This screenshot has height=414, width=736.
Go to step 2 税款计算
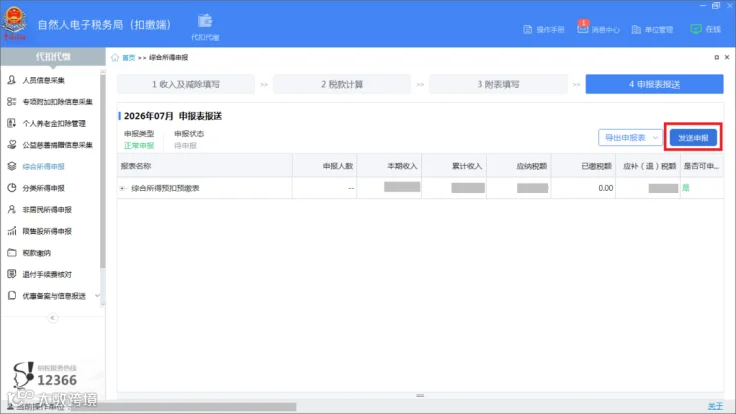point(342,84)
